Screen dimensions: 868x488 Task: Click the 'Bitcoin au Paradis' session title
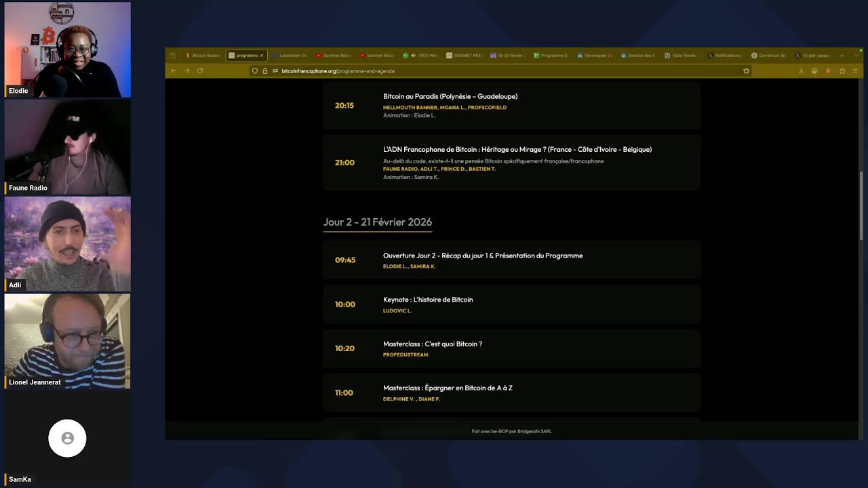click(x=450, y=96)
